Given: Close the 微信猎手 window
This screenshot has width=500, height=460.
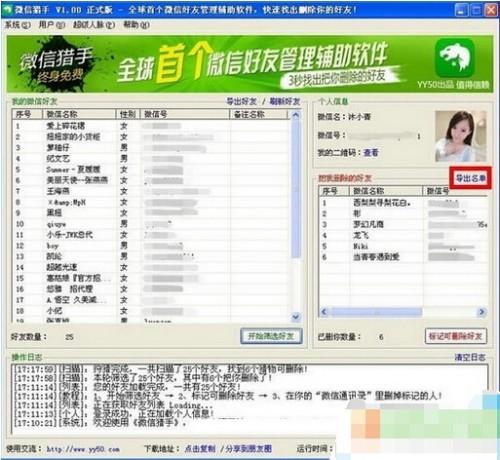Looking at the screenshot, I should click(491, 11).
